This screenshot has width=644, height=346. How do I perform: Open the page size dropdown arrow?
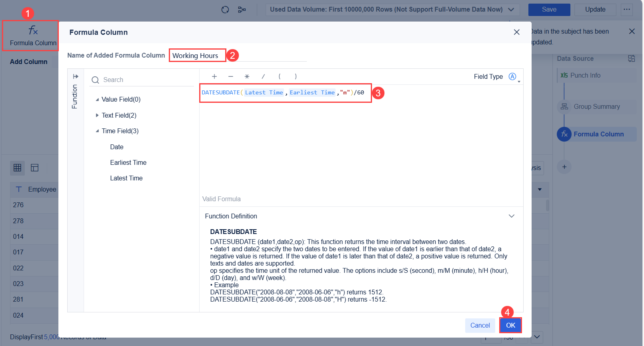[537, 337]
